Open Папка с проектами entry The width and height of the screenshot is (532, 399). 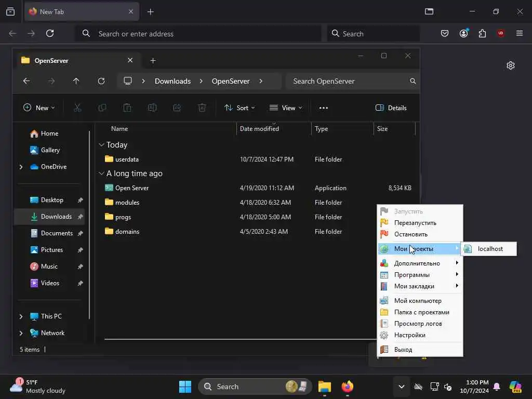[x=420, y=312]
